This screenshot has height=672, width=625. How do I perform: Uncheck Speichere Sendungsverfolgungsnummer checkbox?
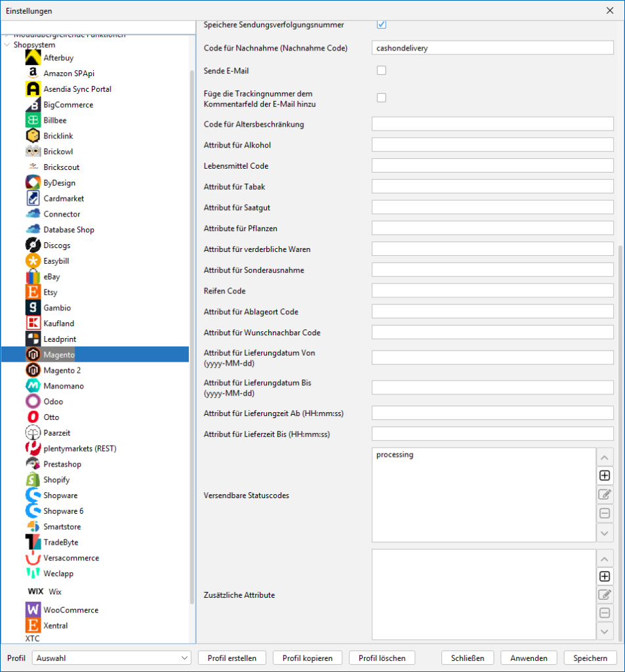click(x=381, y=24)
